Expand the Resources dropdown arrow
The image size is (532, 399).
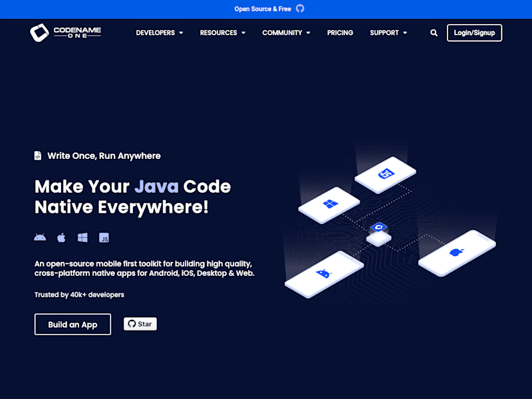coord(243,33)
